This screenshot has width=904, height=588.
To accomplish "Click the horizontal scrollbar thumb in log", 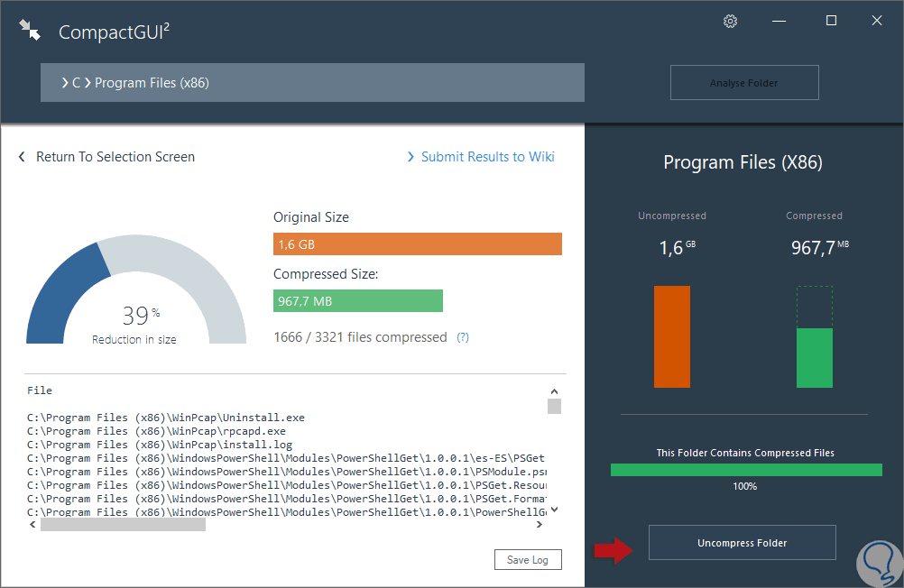I will click(x=123, y=524).
